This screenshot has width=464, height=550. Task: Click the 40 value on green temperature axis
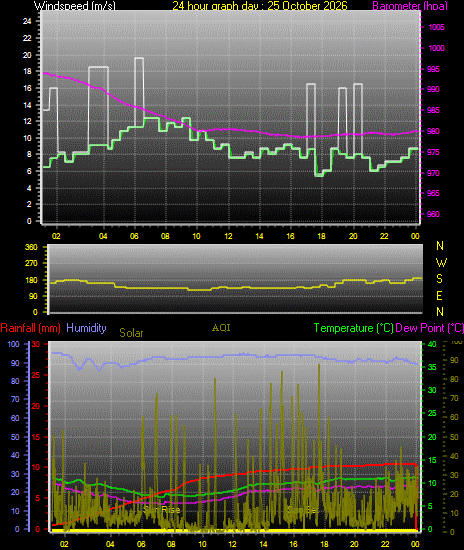click(432, 344)
